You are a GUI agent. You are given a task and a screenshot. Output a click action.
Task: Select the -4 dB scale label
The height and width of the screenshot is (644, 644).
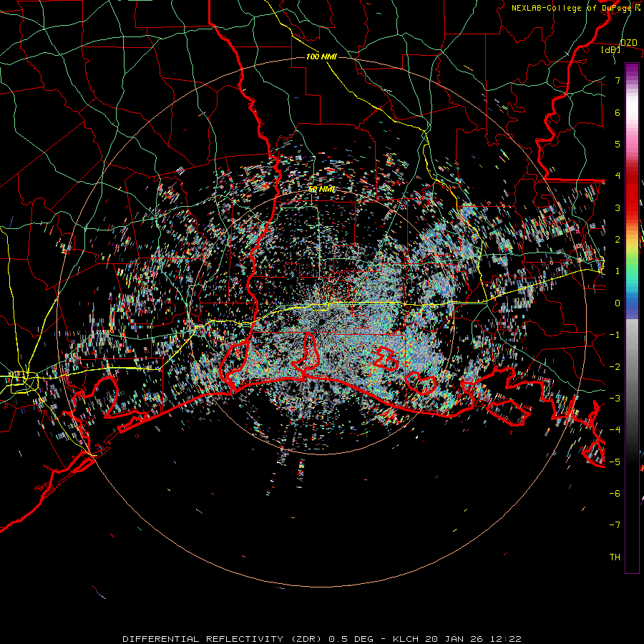pyautogui.click(x=615, y=430)
